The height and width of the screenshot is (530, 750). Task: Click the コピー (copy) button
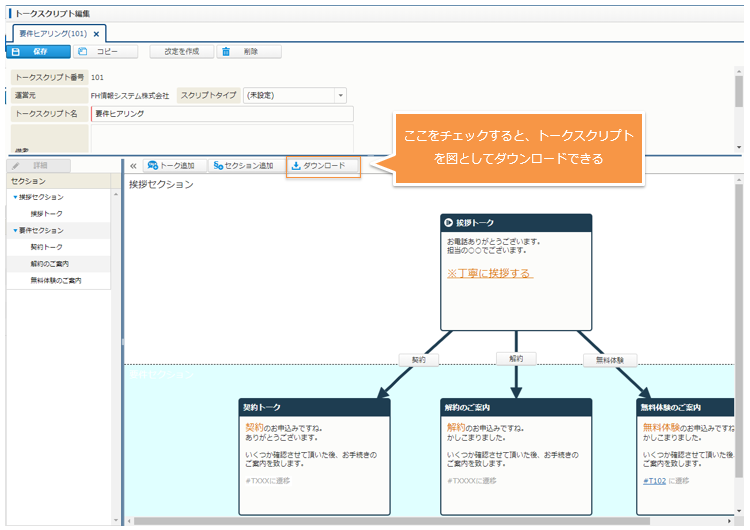coord(103,51)
